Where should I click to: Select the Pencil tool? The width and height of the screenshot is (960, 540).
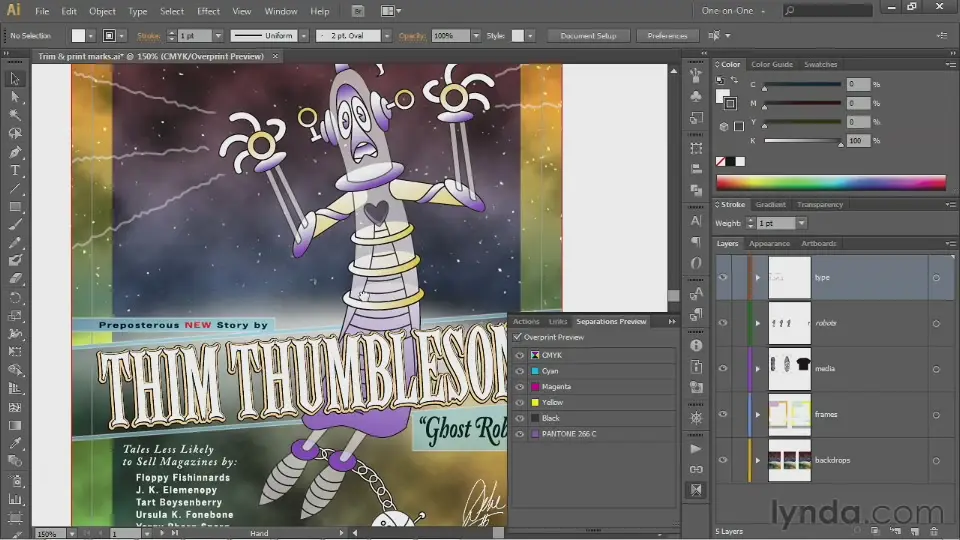pos(15,243)
